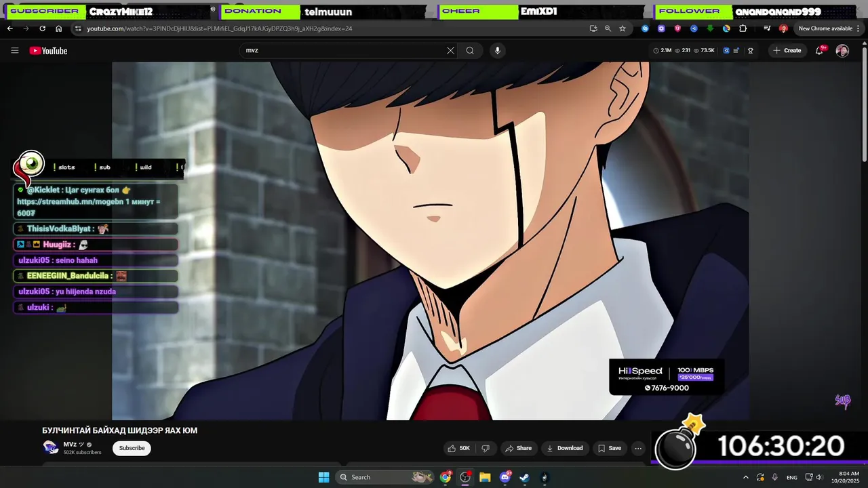Like the video with the thumbs-up button

[458, 448]
